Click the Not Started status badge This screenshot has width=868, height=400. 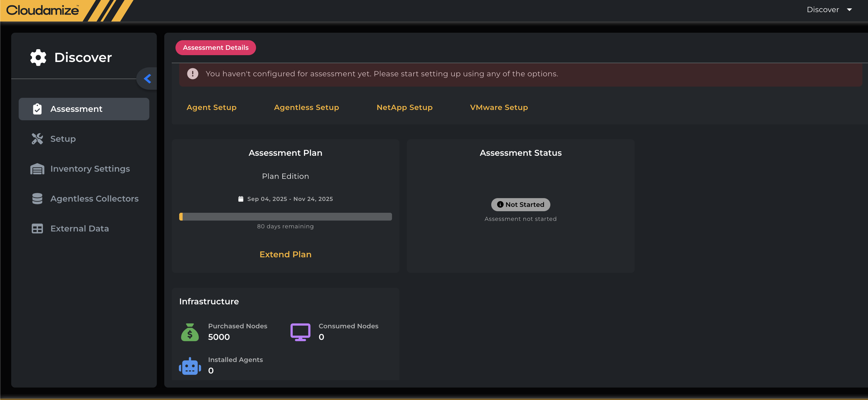(x=520, y=204)
